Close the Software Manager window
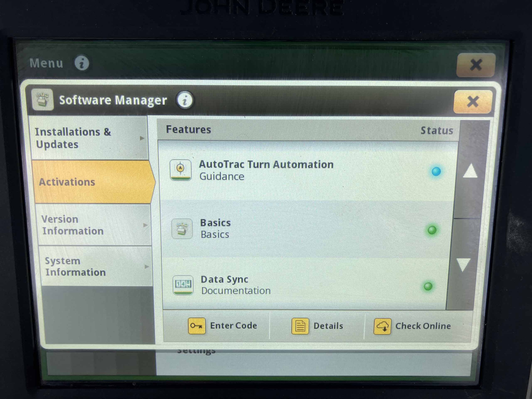Viewport: 532px width, 399px height. click(473, 101)
